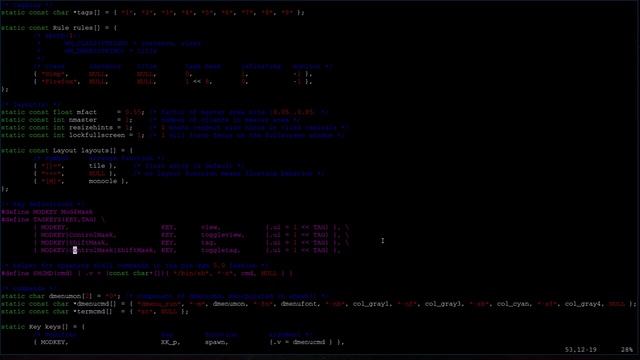
Task: Click 'col_cyan' in the dmenucmd line
Action: point(513,304)
